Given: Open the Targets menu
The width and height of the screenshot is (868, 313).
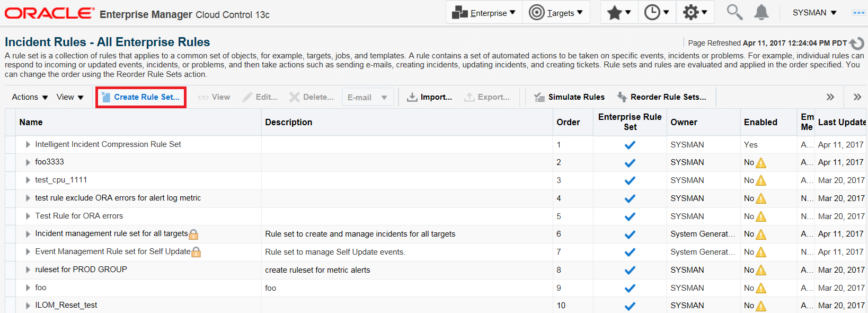Looking at the screenshot, I should click(556, 13).
